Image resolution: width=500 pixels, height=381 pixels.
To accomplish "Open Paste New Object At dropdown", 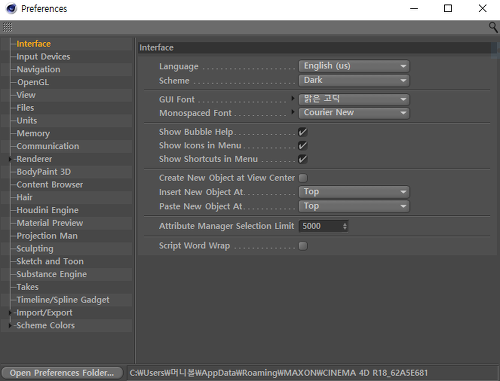I will (354, 206).
